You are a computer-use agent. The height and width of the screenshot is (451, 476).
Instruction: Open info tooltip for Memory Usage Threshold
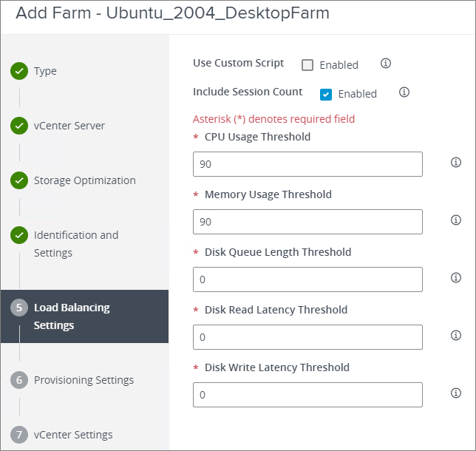coord(456,220)
